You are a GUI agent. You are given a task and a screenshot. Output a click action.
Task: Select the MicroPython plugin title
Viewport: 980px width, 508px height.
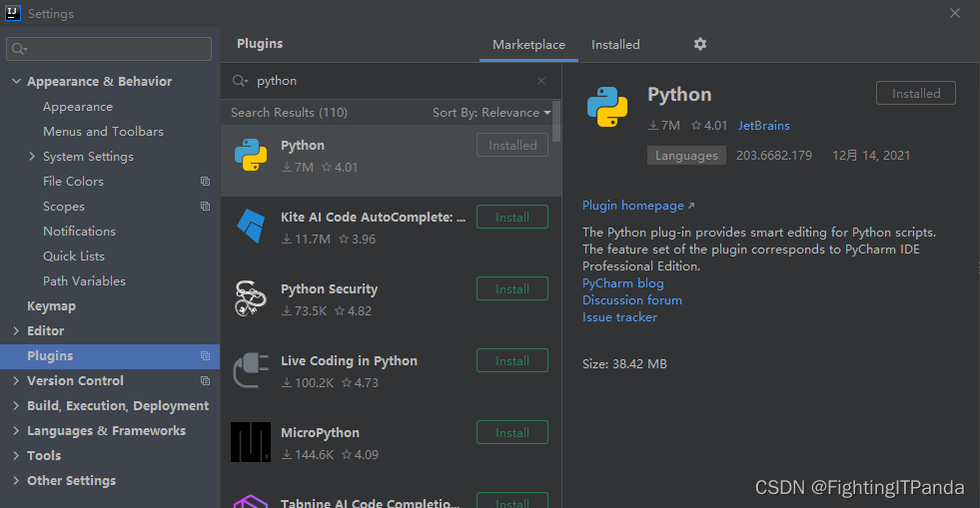click(320, 432)
